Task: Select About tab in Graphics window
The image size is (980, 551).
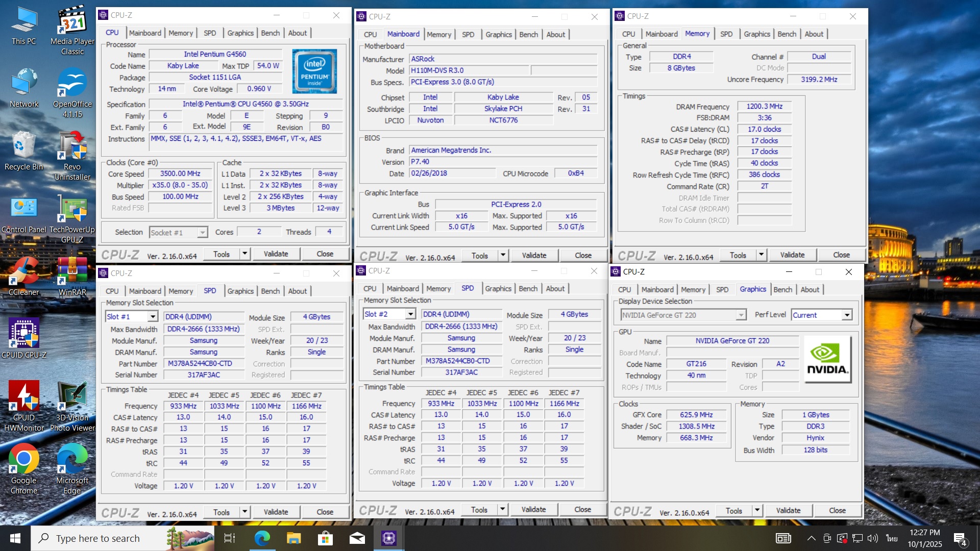Action: tap(810, 289)
